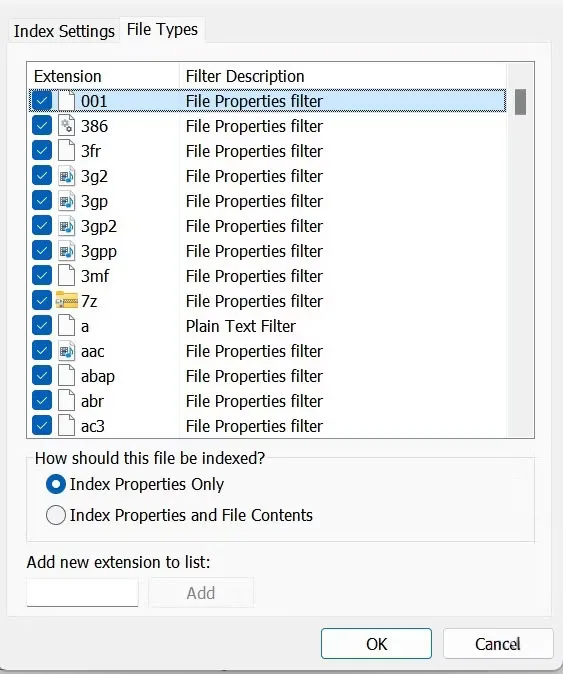
Task: Cancel the dialog
Action: pyautogui.click(x=498, y=643)
